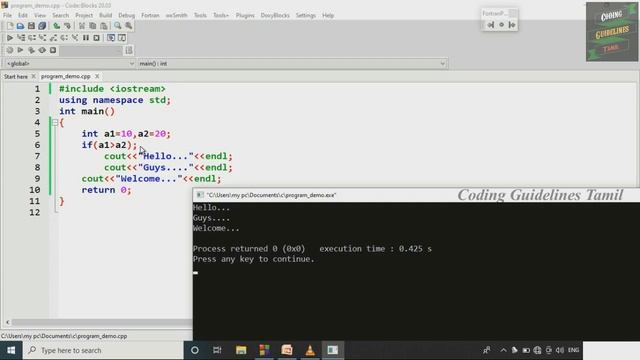
Task: Open the debugger Various info icon
Action: 122,38
